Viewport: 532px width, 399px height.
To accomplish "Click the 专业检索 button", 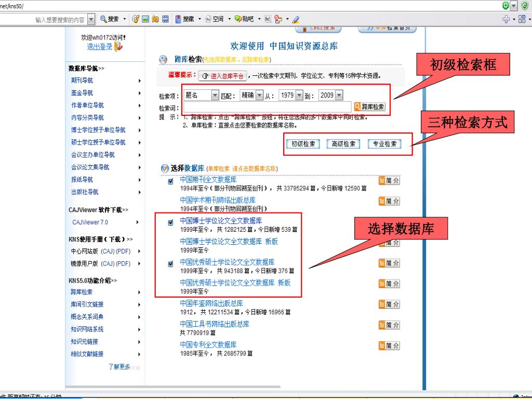I will tap(384, 144).
